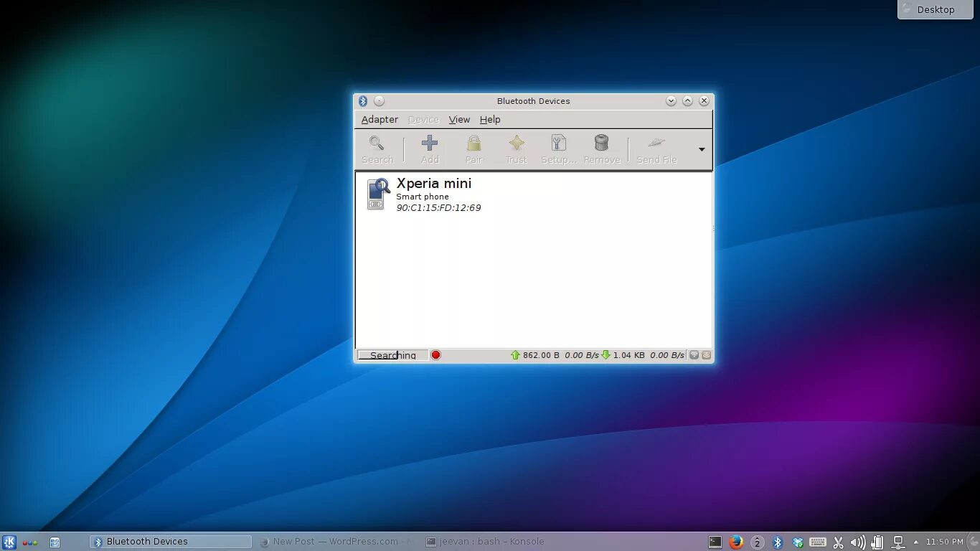Expand the toolbar overflow arrow
The width and height of the screenshot is (980, 551).
coord(702,149)
